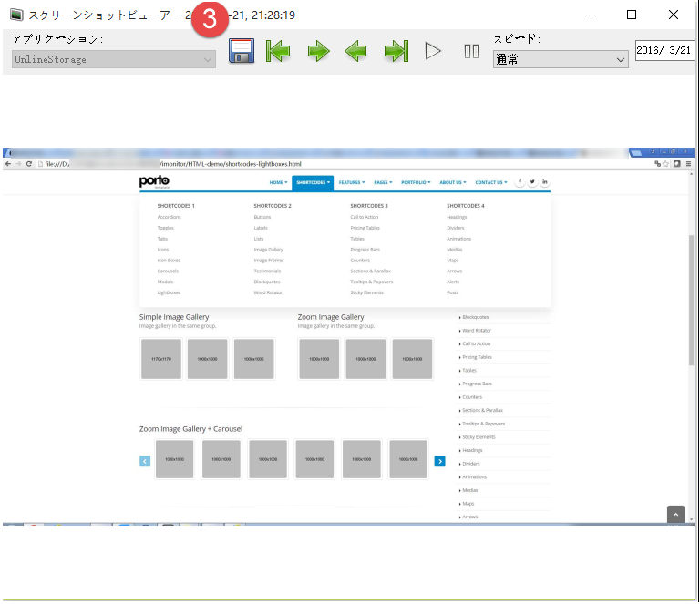The width and height of the screenshot is (700, 604).
Task: Open the first Simple Image Gallery thumbnail
Action: [x=160, y=359]
